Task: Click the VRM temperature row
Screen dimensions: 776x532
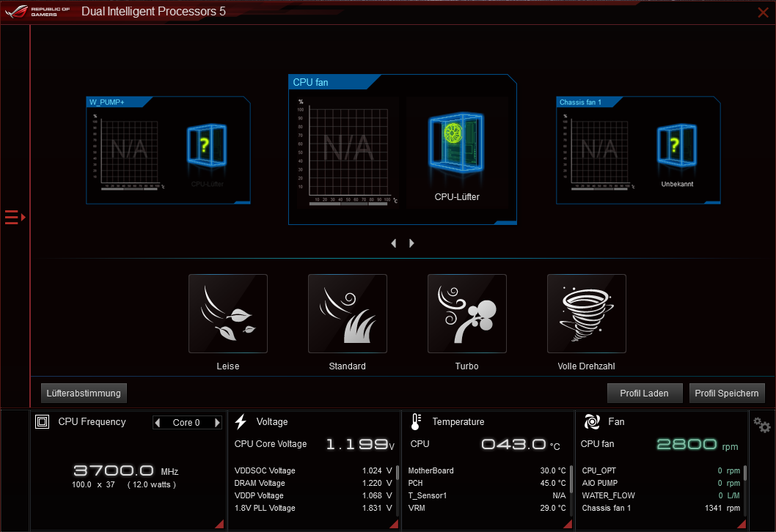Action: tap(487, 508)
